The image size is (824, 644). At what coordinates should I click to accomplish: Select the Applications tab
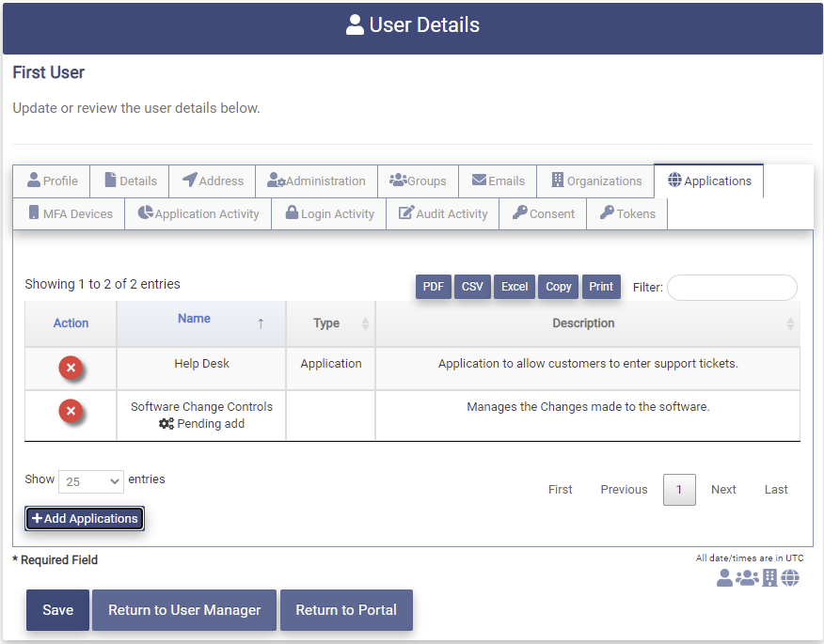tap(709, 181)
